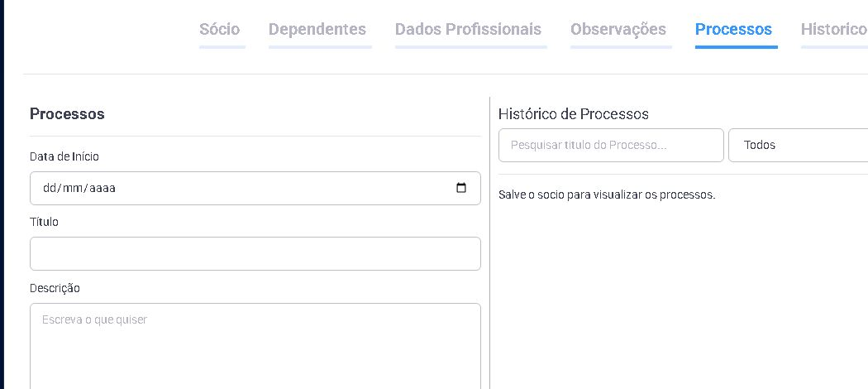Focus the Pesquisar titulo do Processo search box
Image resolution: width=868 pixels, height=389 pixels.
611,145
